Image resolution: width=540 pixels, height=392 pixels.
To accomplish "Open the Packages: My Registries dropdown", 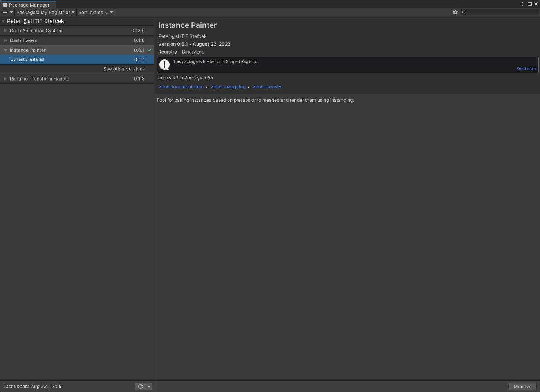I will pos(45,12).
